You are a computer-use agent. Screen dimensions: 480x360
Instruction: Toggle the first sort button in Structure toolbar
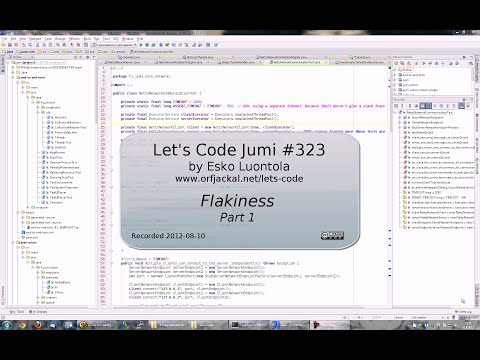point(396,106)
